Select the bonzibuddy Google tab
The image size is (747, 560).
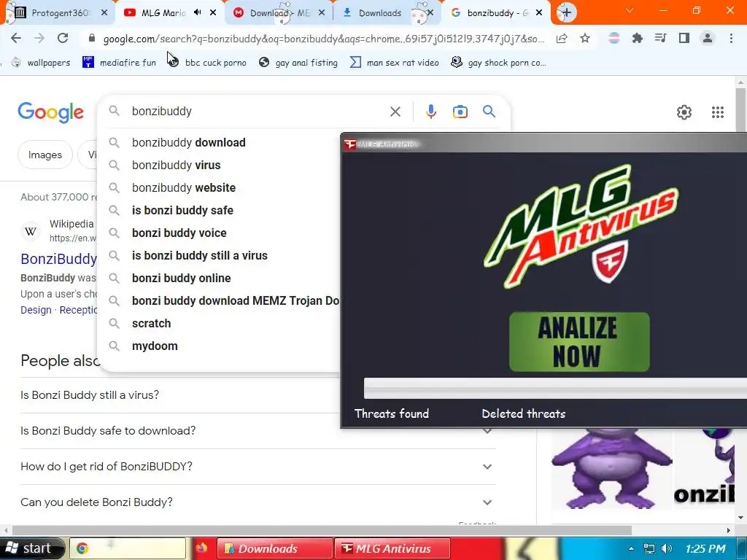point(496,13)
